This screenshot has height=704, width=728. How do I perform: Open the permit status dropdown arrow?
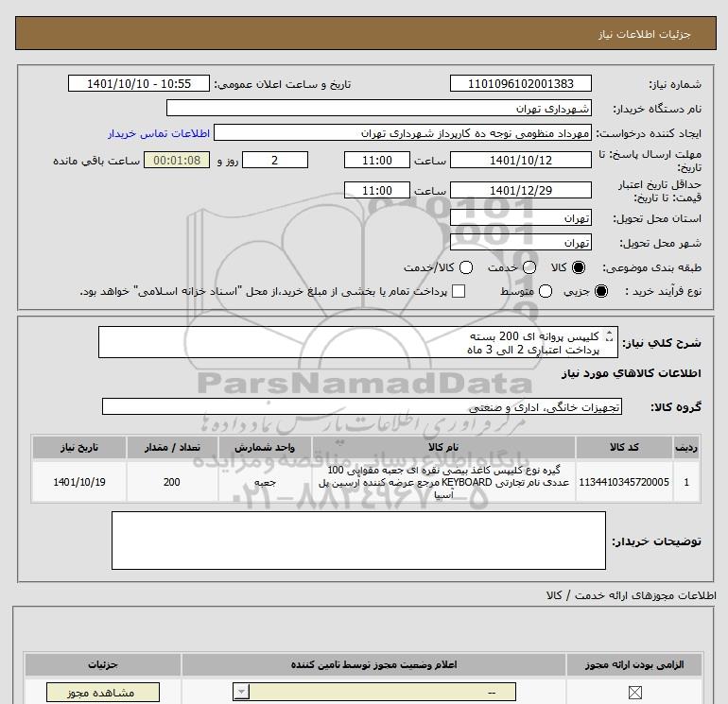coord(241,692)
